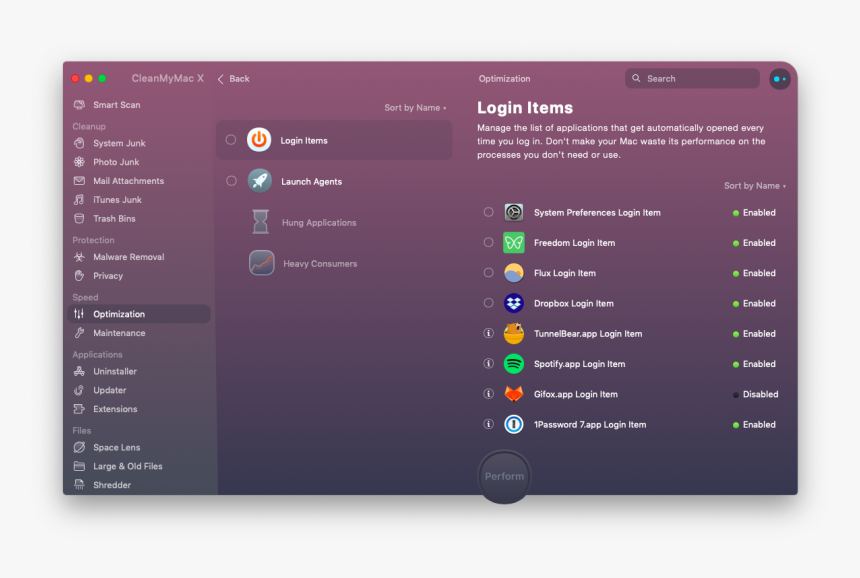Click info icon next to TunnelBear.app
The image size is (860, 578).
(488, 333)
